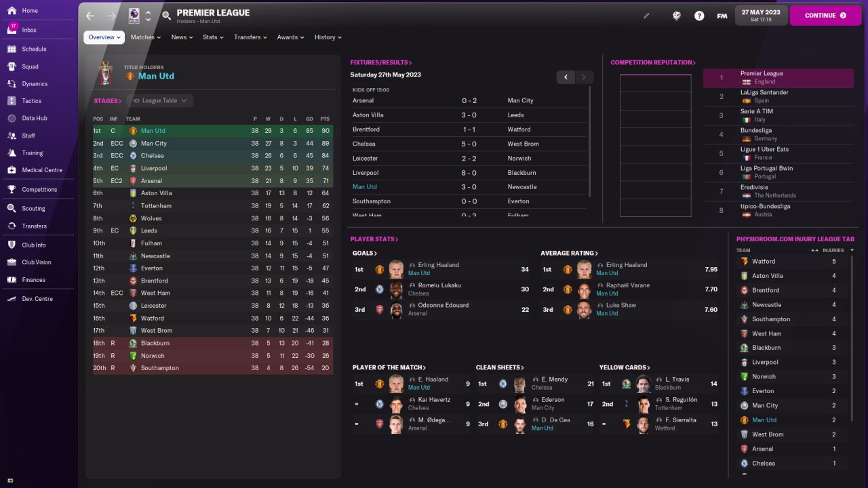
Task: Click the pencil edit icon
Action: pyautogui.click(x=646, y=16)
